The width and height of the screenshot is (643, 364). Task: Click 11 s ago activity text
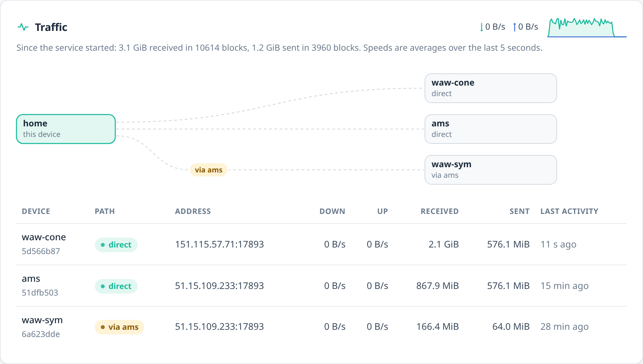click(x=558, y=244)
